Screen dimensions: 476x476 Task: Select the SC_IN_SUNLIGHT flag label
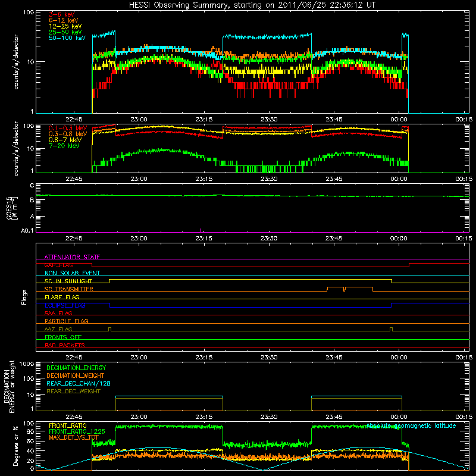(68, 281)
